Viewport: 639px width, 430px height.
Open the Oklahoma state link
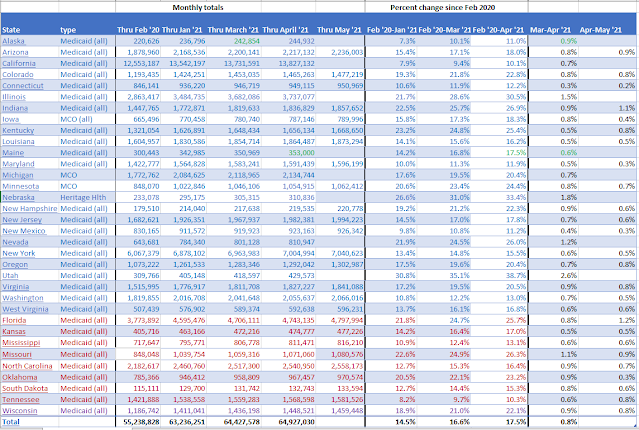(x=20, y=377)
